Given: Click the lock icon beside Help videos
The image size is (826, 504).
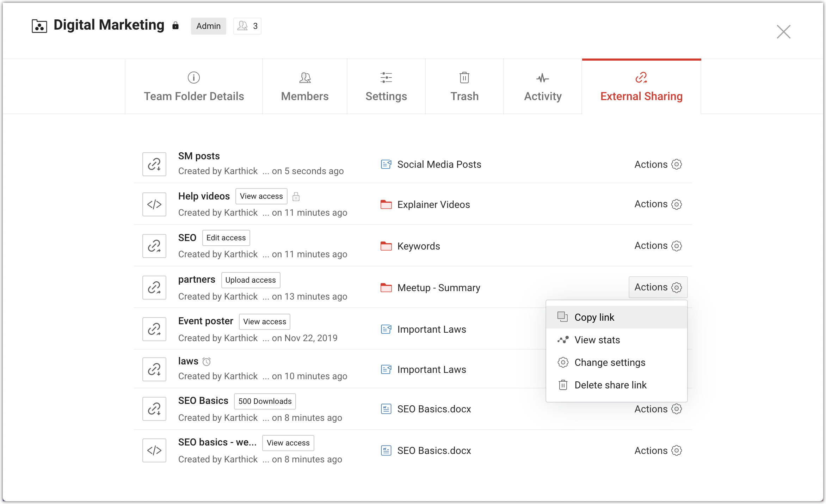Looking at the screenshot, I should tap(296, 197).
